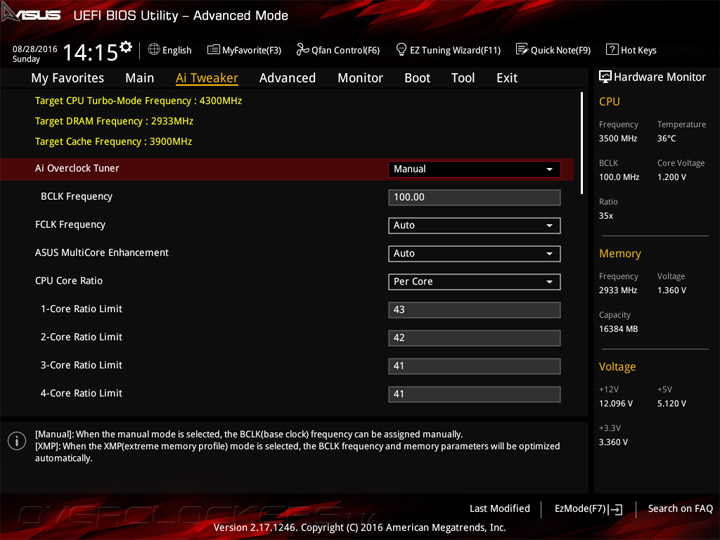This screenshot has width=720, height=540.
Task: Click the Voltage heading in Hardware Monitor
Action: [x=617, y=366]
